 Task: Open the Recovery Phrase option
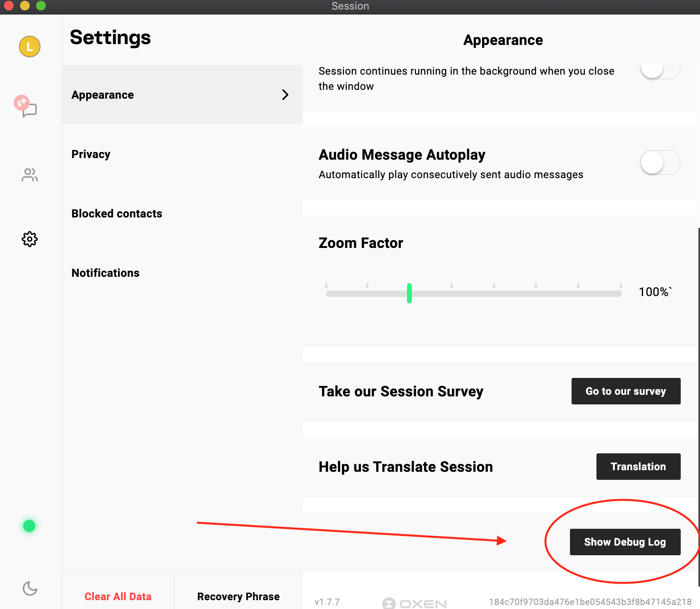[238, 596]
